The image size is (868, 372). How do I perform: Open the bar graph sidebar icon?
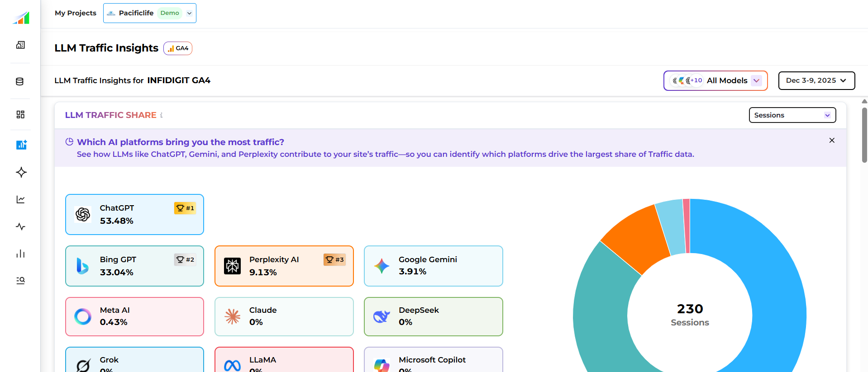(x=20, y=254)
